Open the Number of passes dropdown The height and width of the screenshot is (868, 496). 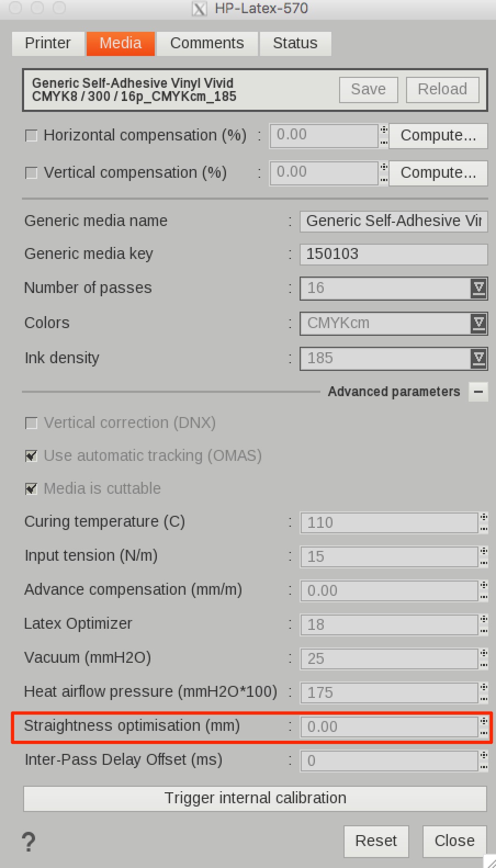tap(478, 288)
